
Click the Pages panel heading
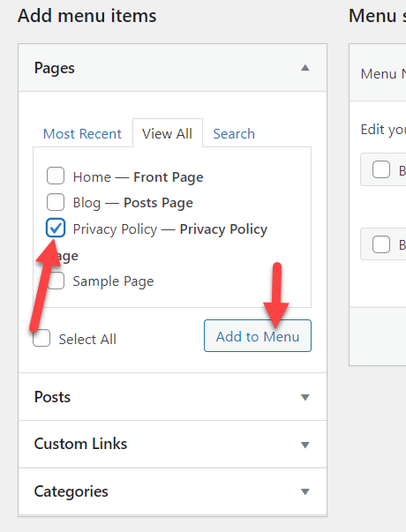click(55, 68)
